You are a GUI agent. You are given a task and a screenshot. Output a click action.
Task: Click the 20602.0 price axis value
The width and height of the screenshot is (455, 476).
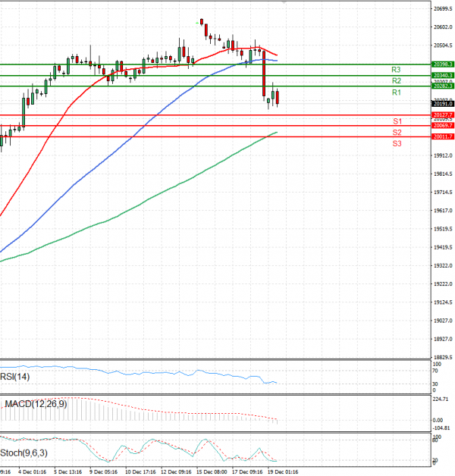[x=443, y=27]
